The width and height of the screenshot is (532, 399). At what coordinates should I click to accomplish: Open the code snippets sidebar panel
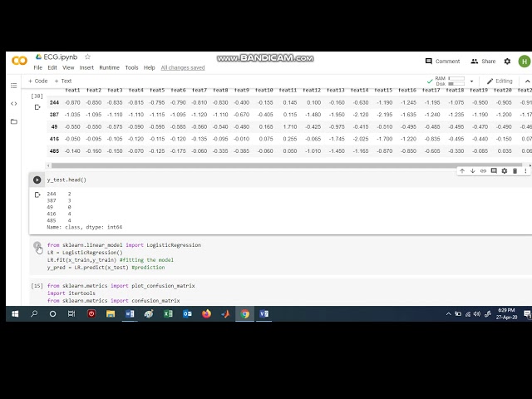coord(13,103)
